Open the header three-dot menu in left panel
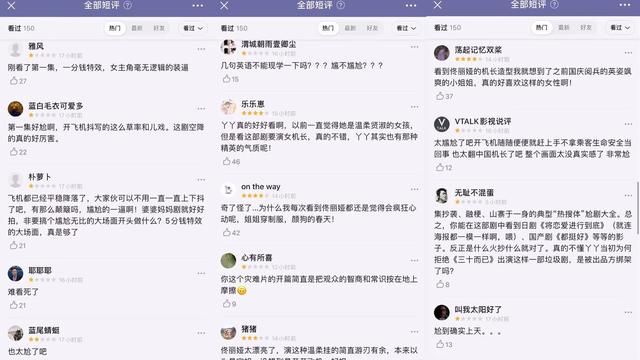640x360 pixels. tap(198, 5)
